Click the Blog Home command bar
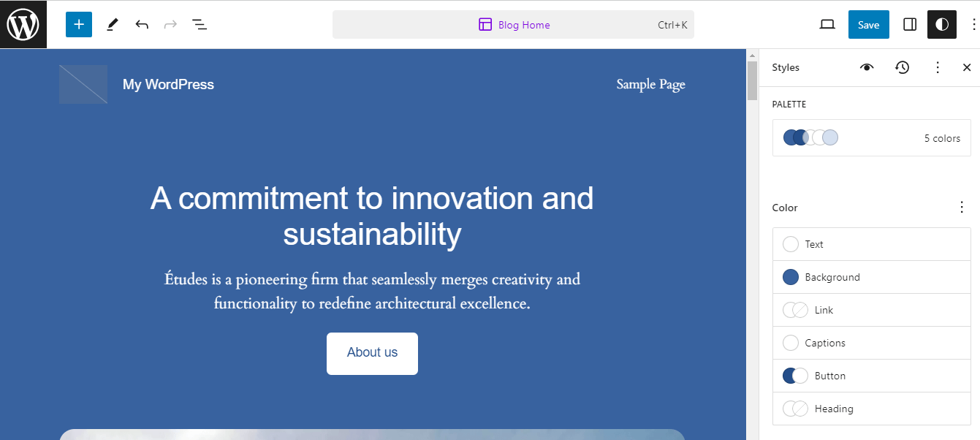The width and height of the screenshot is (980, 440). 513,25
